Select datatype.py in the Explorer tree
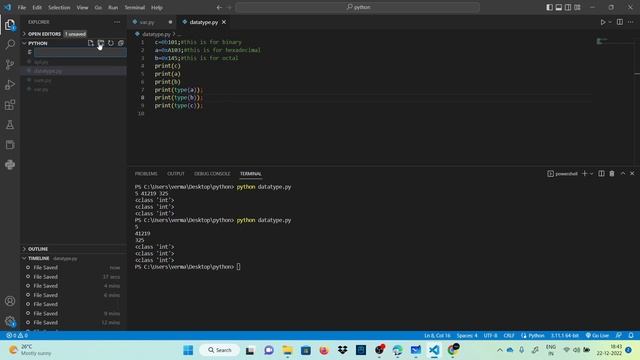Viewport: 640px width, 360px height. (x=74, y=71)
